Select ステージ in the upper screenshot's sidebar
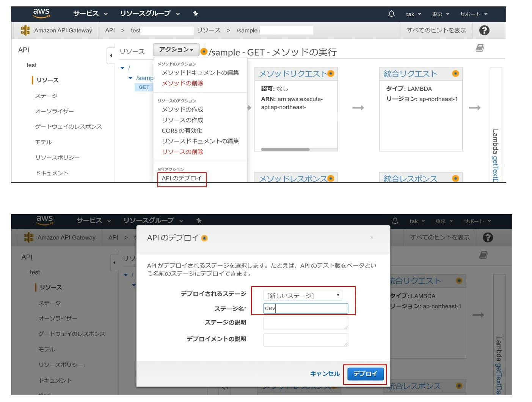Image resolution: width=532 pixels, height=402 pixels. 46,96
